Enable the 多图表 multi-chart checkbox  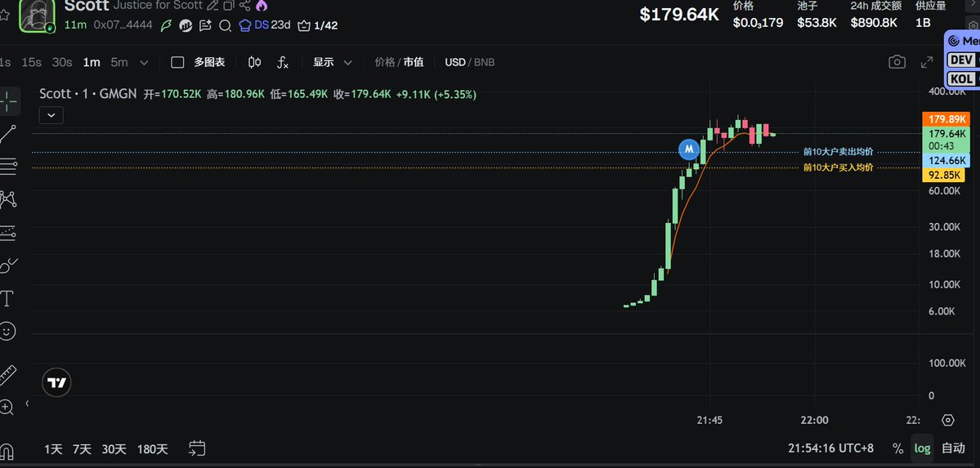(177, 62)
